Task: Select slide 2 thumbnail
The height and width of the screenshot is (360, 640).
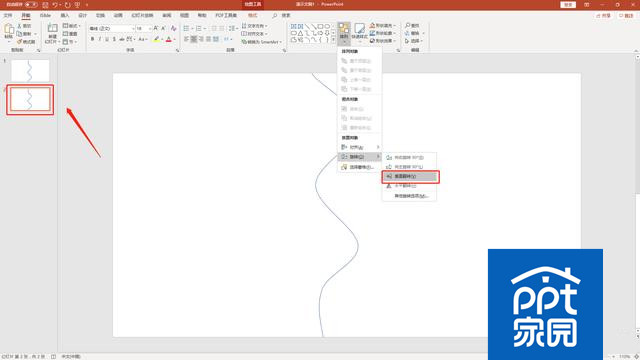Action: click(x=30, y=100)
